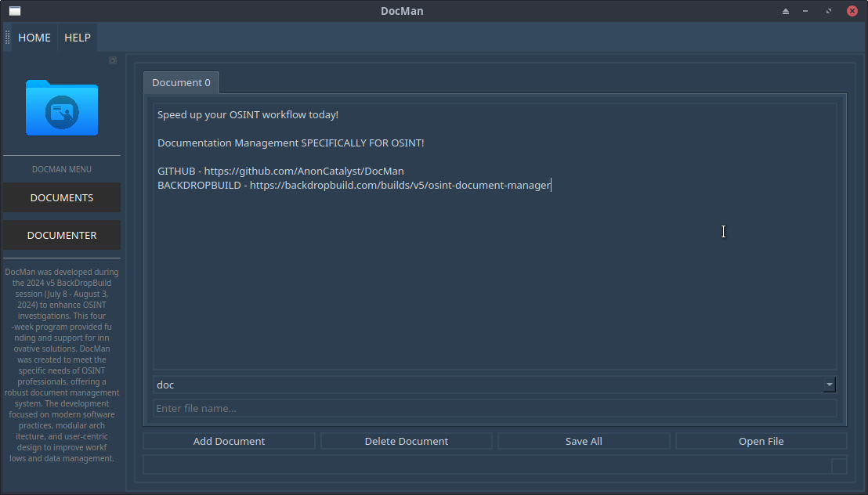Open the HELP menu
This screenshot has width=868, height=495.
pos(78,38)
